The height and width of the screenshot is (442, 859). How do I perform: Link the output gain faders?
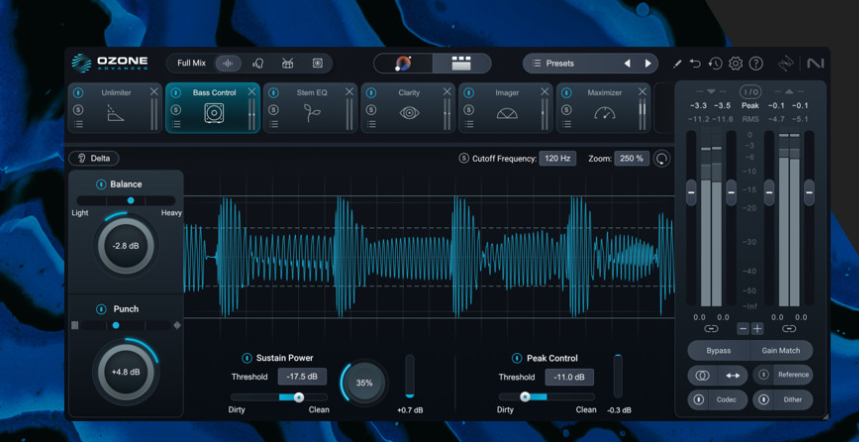click(789, 329)
